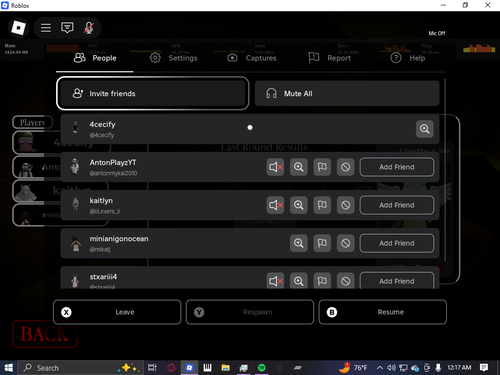Add minianigonocean as friend
The image size is (500, 375).
click(397, 243)
